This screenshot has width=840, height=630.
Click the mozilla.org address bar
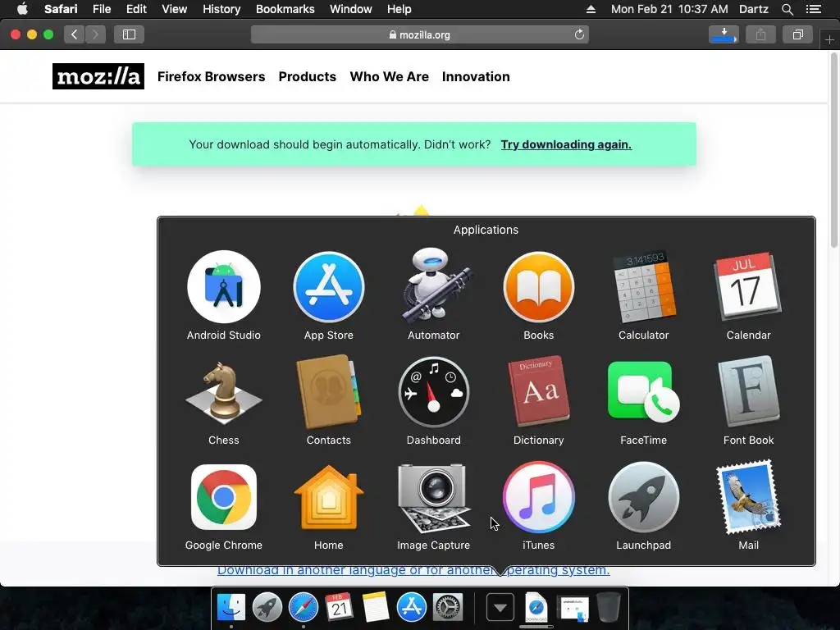(419, 34)
